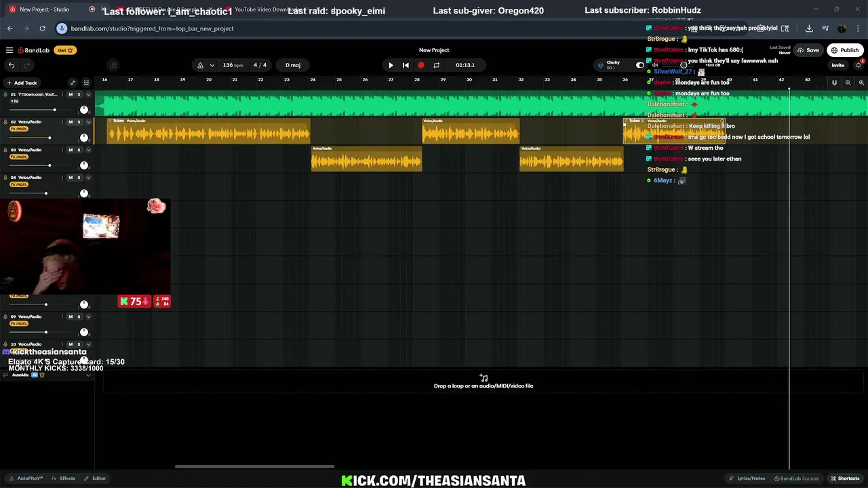868x488 pixels.
Task: Click the 01:13.1 time display
Action: click(465, 65)
